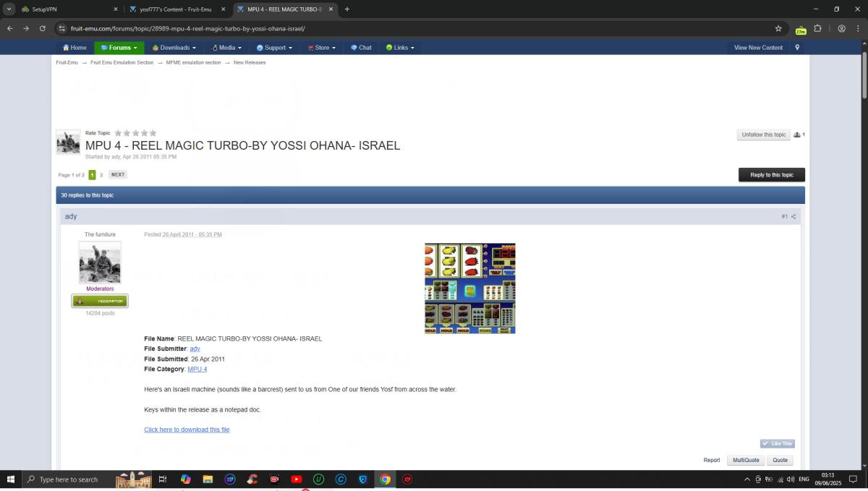Open New Releases breadcrumb link

pyautogui.click(x=250, y=63)
